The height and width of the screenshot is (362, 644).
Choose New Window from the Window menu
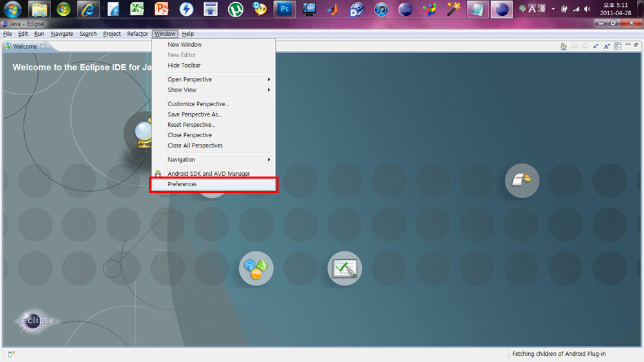(214, 44)
